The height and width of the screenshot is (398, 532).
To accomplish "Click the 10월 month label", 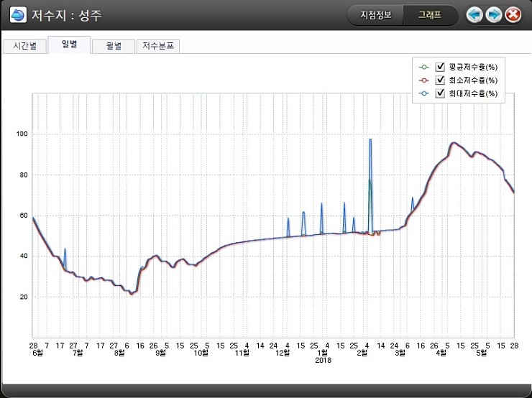I will click(201, 353).
